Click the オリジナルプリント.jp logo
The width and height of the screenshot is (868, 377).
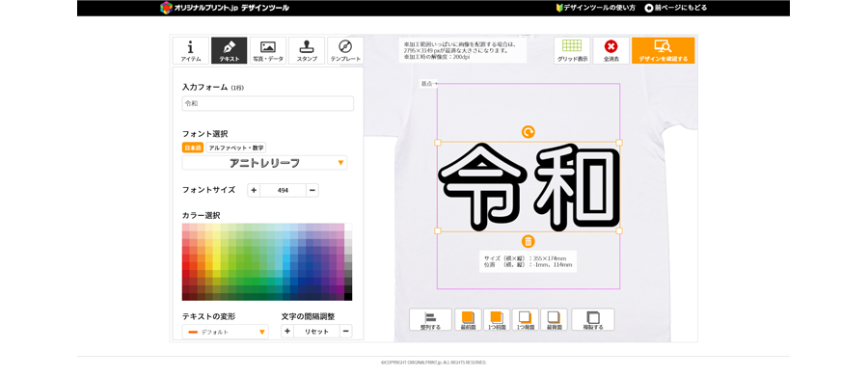pos(224,8)
